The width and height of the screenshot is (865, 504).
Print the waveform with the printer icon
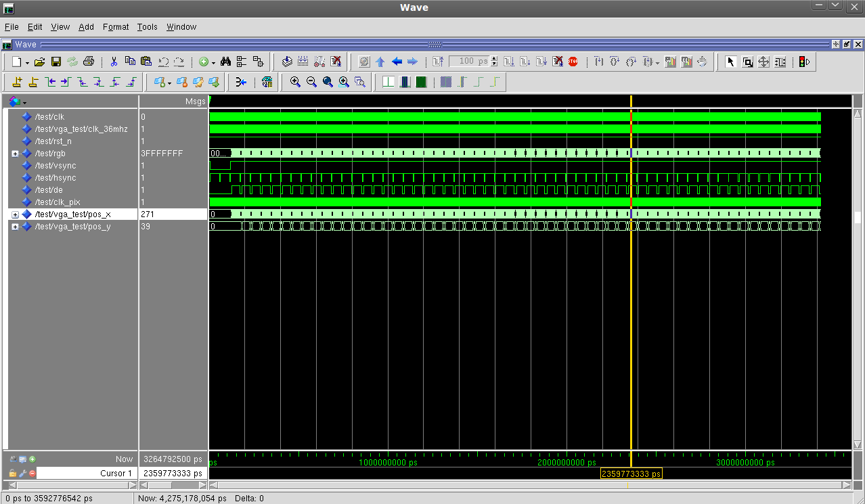point(89,62)
